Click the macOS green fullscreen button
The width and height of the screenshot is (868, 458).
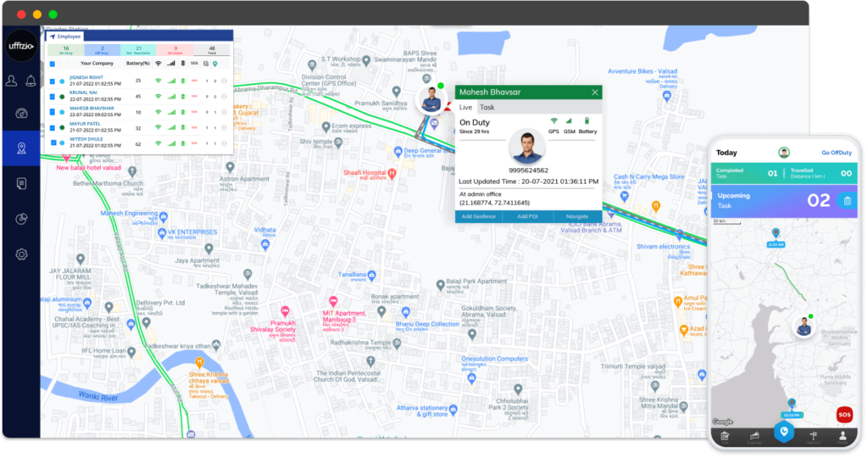tap(53, 14)
